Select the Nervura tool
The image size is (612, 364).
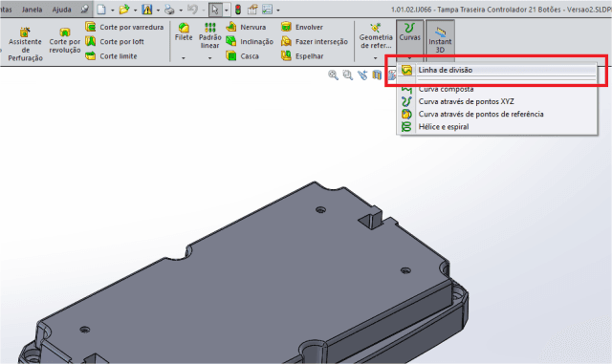coord(246,27)
